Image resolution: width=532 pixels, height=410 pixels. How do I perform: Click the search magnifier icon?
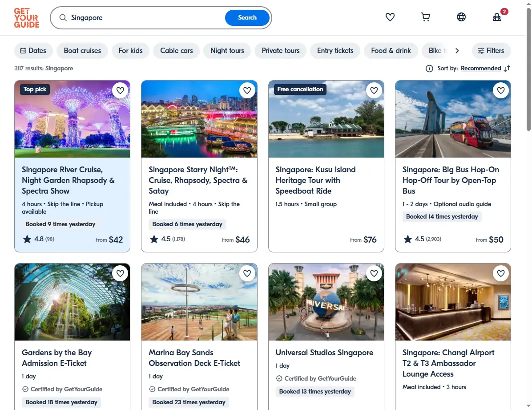pos(63,18)
